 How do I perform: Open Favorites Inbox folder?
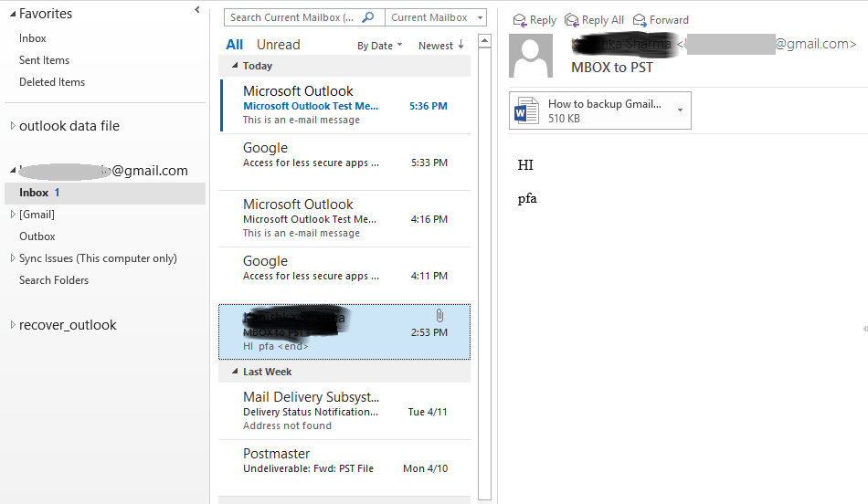pos(33,38)
